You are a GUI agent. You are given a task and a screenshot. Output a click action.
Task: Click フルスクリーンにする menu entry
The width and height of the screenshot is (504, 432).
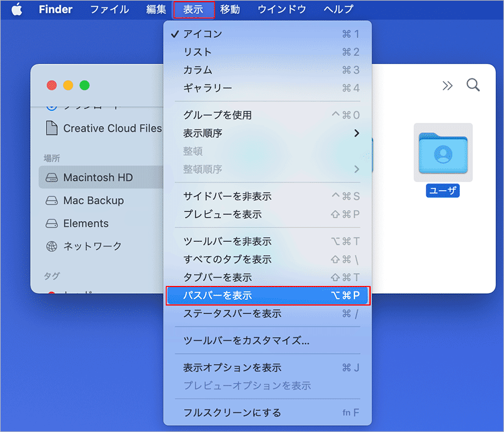232,413
